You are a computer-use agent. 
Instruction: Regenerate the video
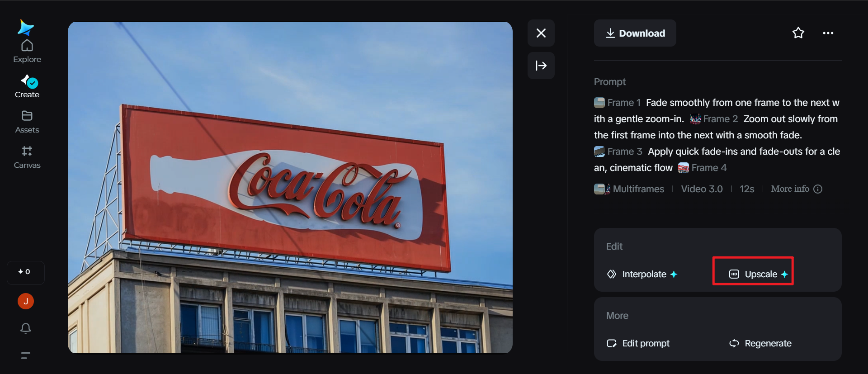pos(760,343)
